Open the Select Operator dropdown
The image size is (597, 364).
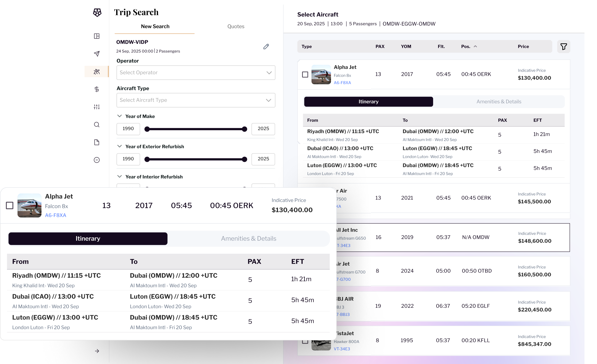tap(196, 73)
